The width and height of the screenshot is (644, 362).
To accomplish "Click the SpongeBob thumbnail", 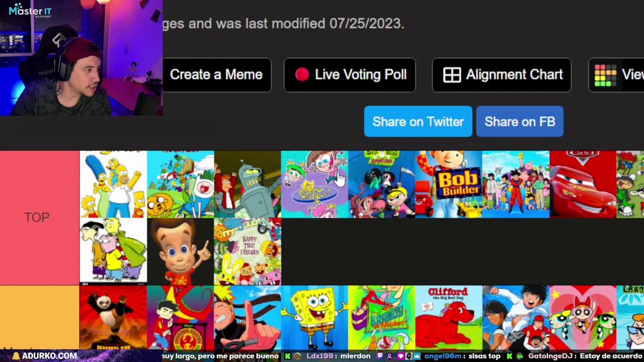I will pyautogui.click(x=314, y=317).
